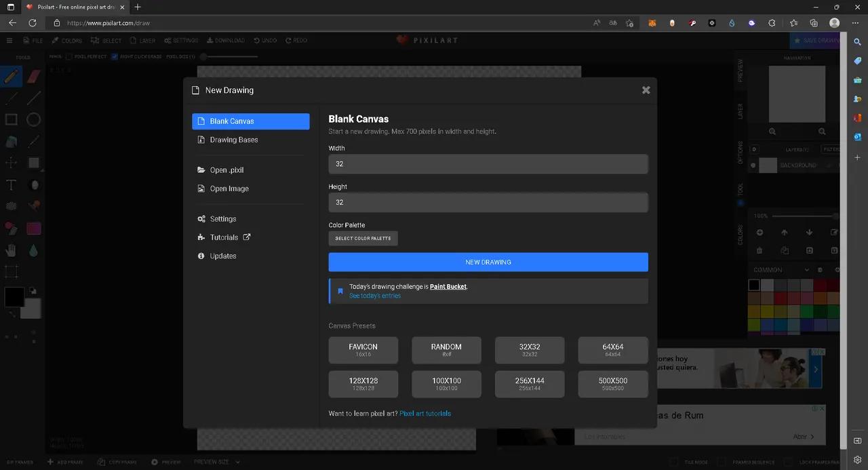Image resolution: width=868 pixels, height=470 pixels.
Task: Select the Text tool
Action: tap(11, 184)
